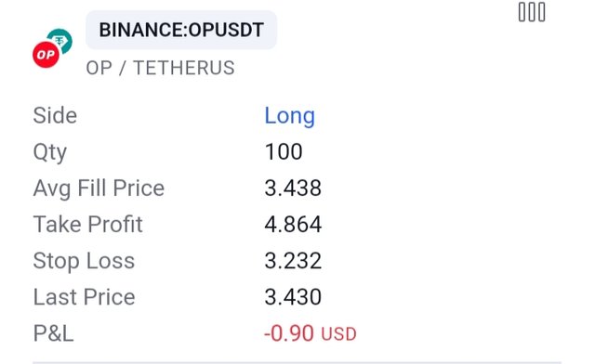Select the P&L row label
The height and width of the screenshot is (364, 595).
pos(53,333)
